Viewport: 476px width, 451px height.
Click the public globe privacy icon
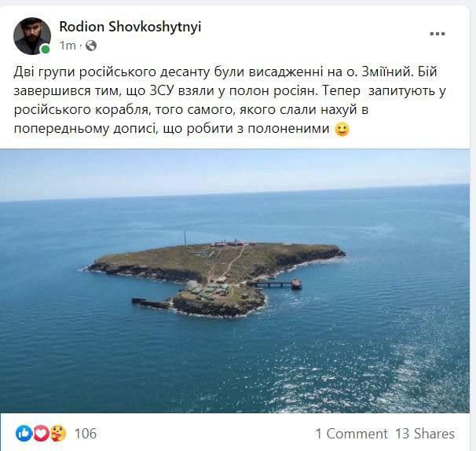click(x=91, y=46)
